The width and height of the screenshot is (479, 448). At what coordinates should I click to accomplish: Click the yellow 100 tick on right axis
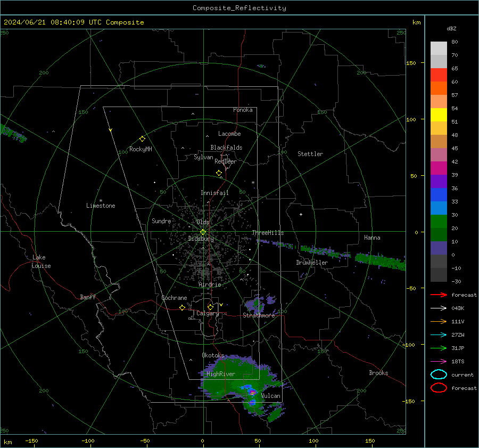pos(411,119)
